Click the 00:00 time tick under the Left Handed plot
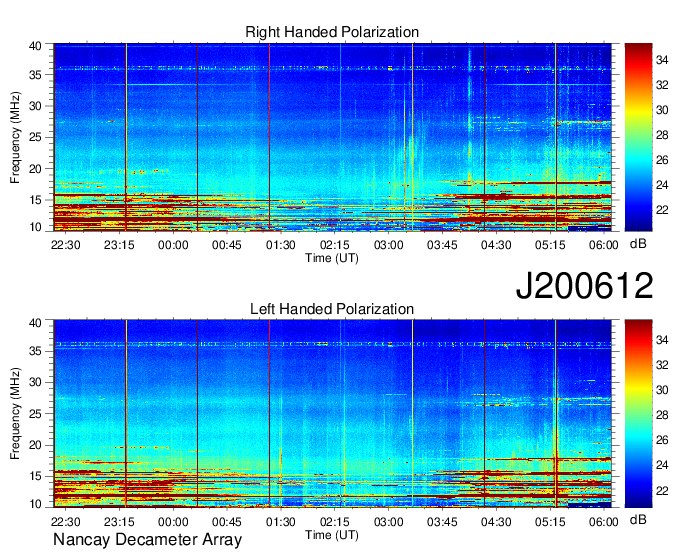Viewport: 680px width, 552px height. click(x=173, y=522)
